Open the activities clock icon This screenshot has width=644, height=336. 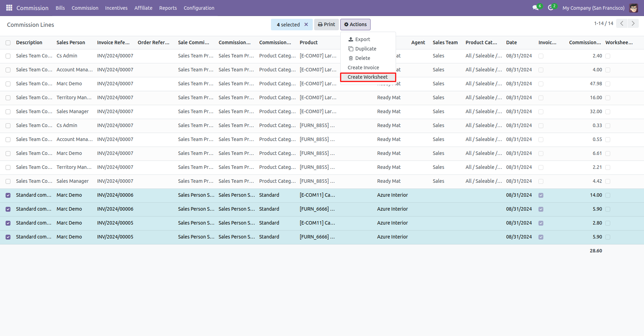(551, 8)
